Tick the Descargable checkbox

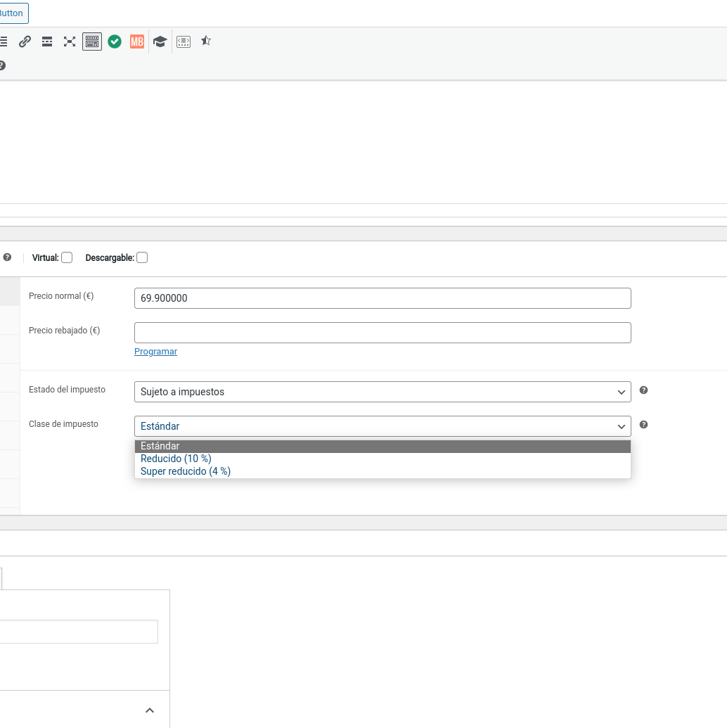pos(142,257)
